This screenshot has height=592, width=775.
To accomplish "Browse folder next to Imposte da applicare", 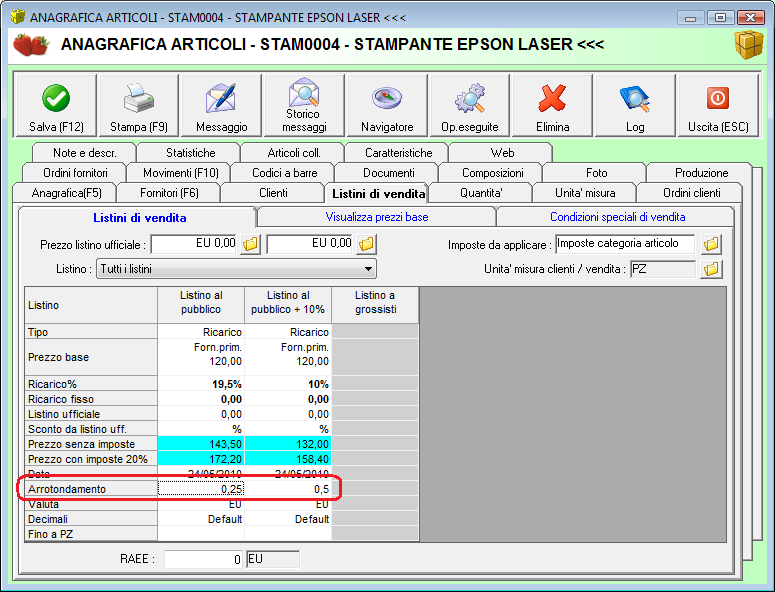I will [711, 244].
